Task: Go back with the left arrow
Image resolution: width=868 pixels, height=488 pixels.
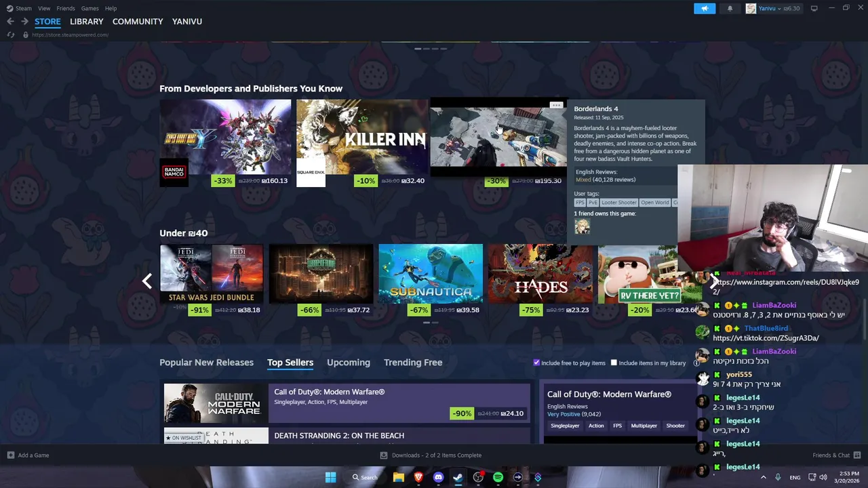Action: (x=10, y=22)
